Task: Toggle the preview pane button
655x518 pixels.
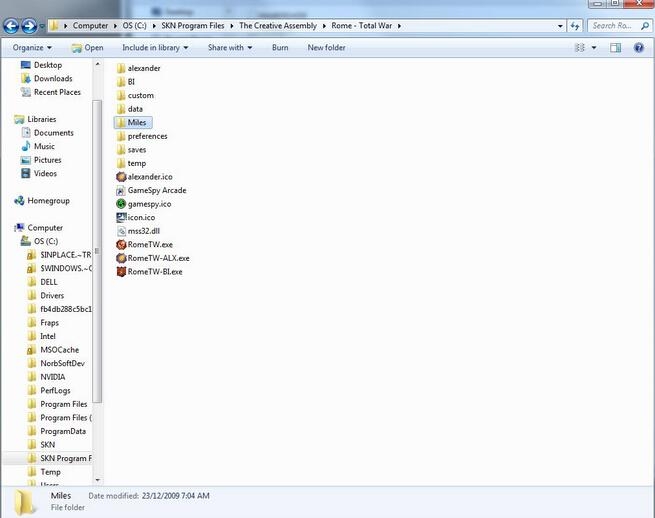Action: click(x=616, y=47)
